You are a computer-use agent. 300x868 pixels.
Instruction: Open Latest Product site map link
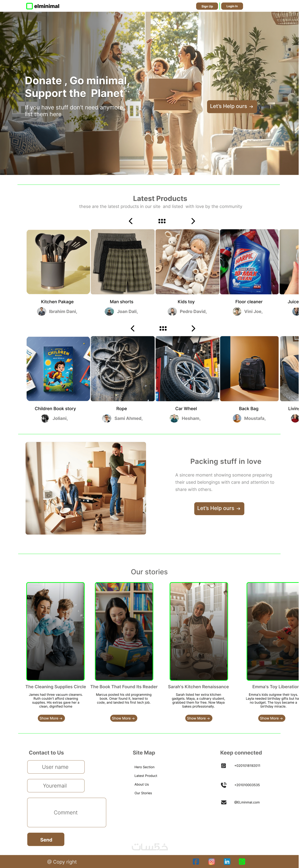point(146,775)
